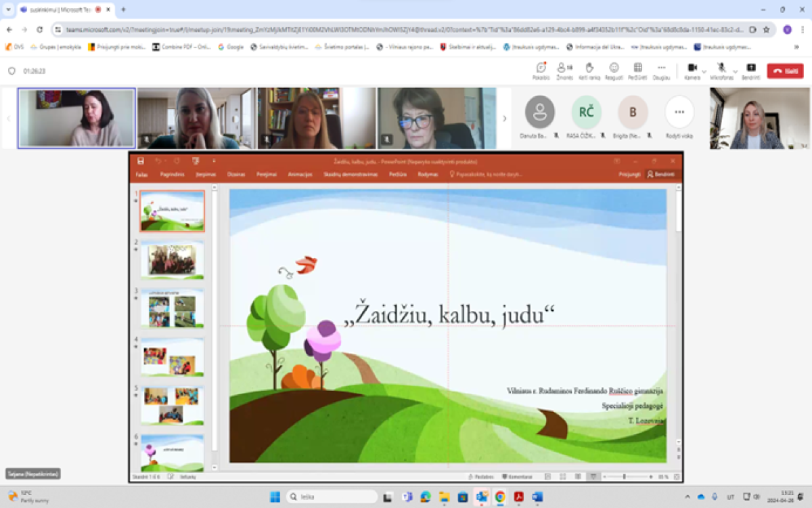Raise hand with Kelti ranką
812x508 pixels.
point(589,69)
